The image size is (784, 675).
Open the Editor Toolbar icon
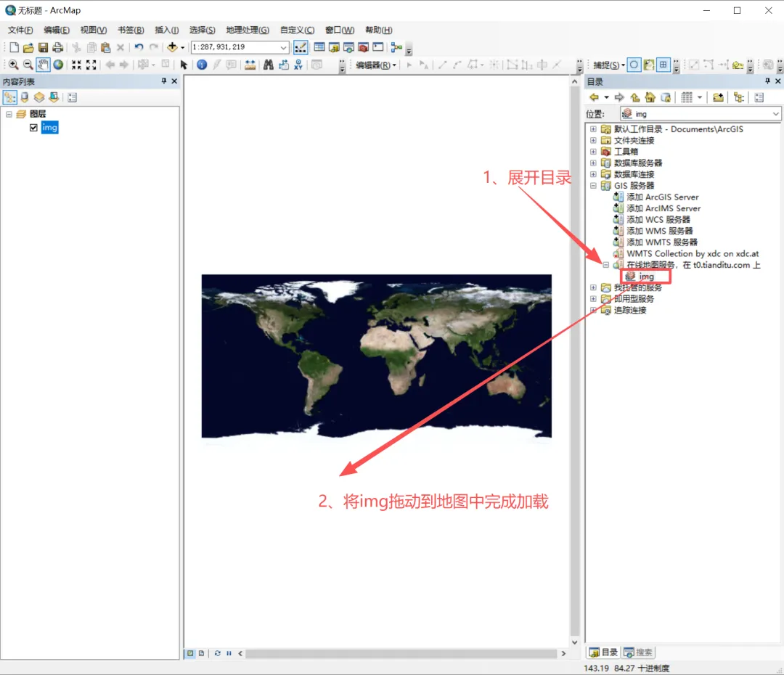(x=301, y=47)
